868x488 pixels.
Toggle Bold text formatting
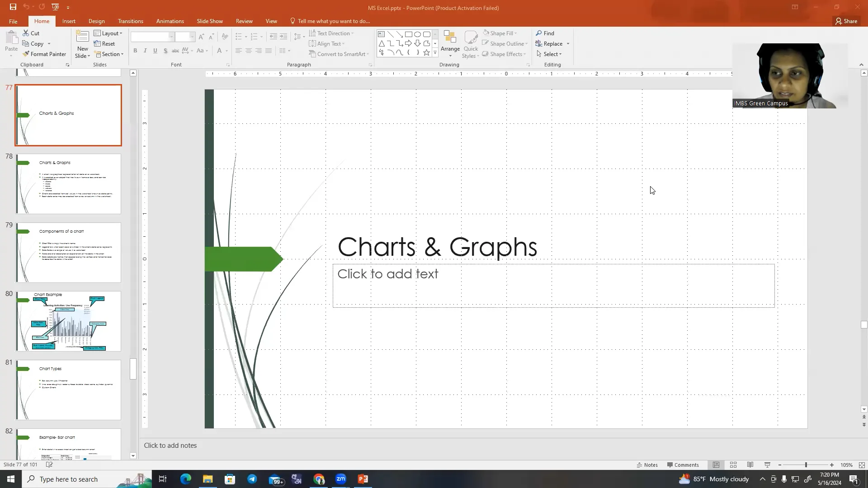point(135,51)
